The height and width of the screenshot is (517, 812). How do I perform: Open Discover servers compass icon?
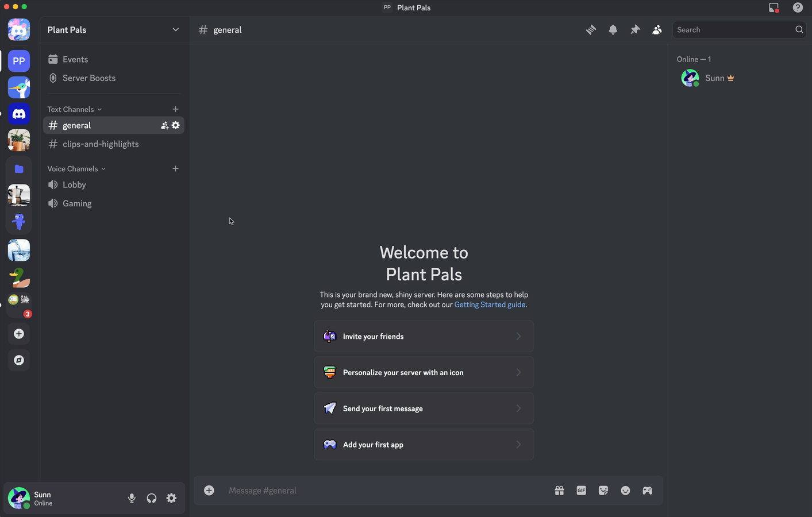coord(19,360)
